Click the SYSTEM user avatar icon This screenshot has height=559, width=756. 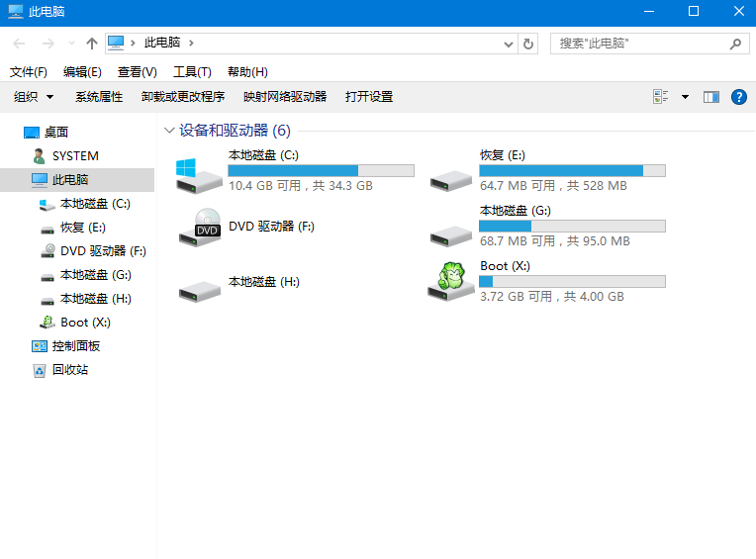39,156
